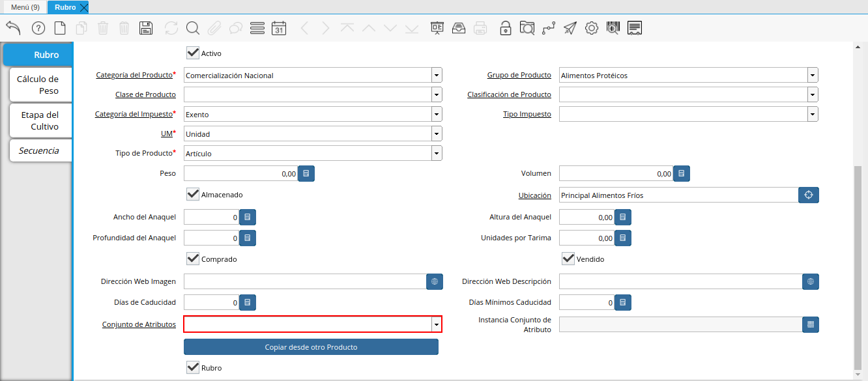
Task: Expand Conjunto de Atributos dropdown
Action: pyautogui.click(x=436, y=324)
